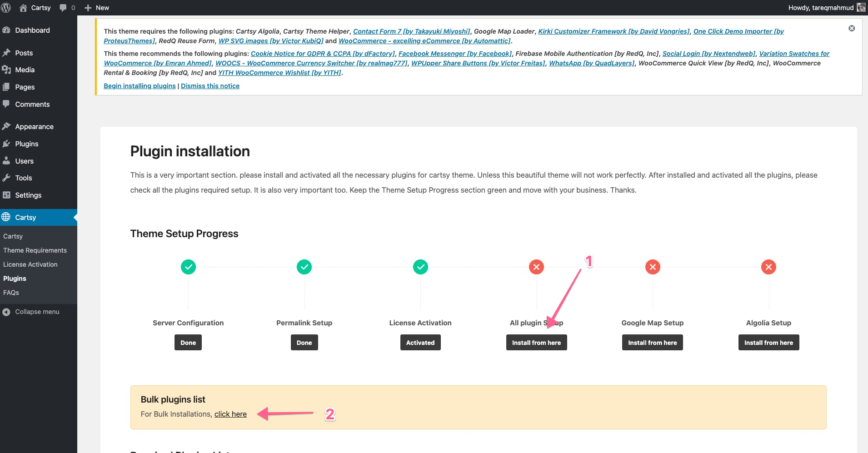Follow the bulk installations click here link
Image resolution: width=868 pixels, height=453 pixels.
230,414
